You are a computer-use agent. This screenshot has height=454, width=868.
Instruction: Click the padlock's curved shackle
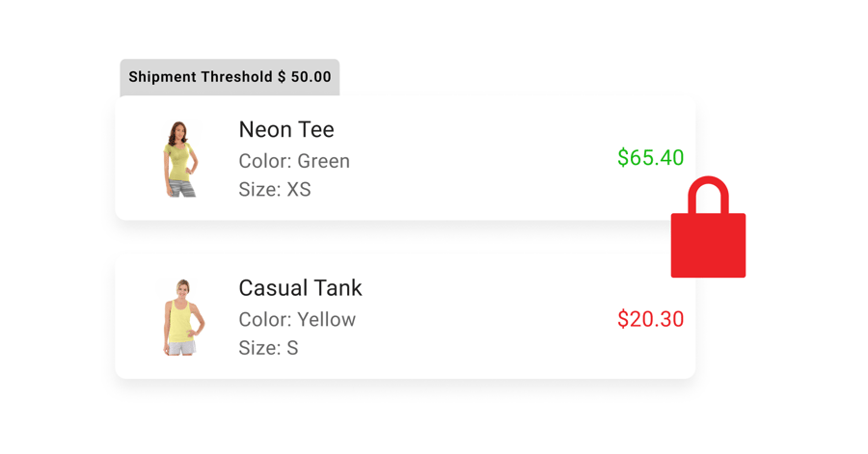click(x=709, y=190)
